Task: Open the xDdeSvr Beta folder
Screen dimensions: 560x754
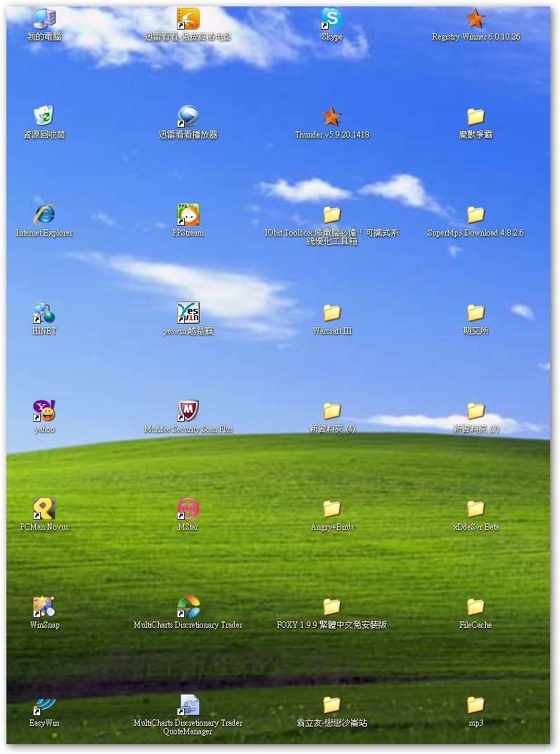Action: (x=475, y=510)
